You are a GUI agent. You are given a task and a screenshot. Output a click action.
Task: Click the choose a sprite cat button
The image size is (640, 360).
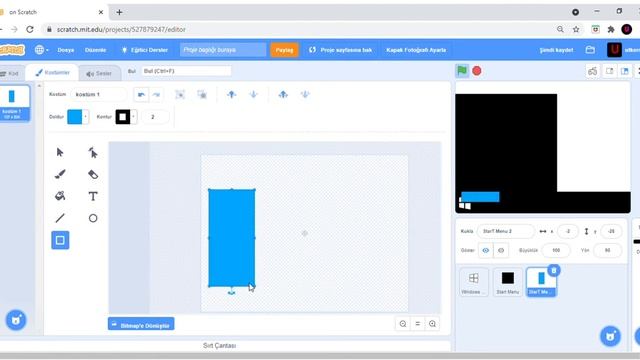610,336
